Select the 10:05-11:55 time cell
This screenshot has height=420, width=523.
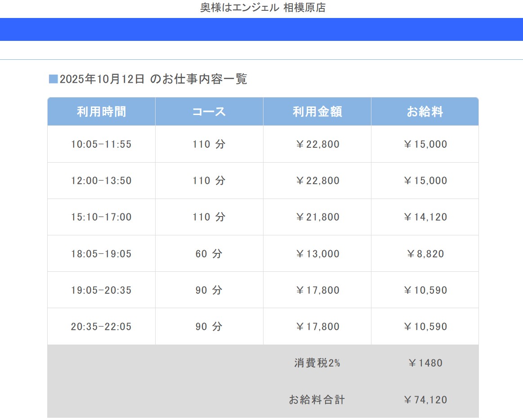click(x=101, y=144)
